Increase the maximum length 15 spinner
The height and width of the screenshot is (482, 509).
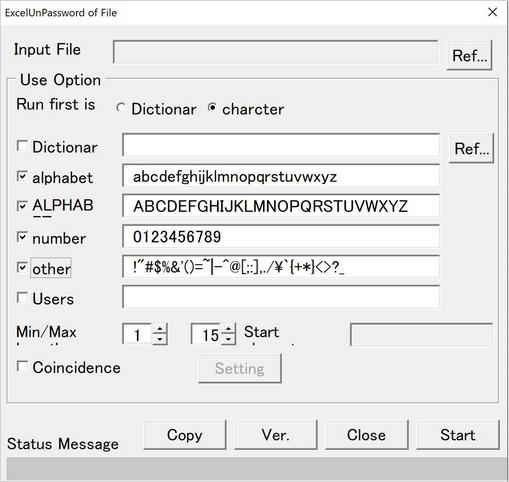(x=228, y=329)
